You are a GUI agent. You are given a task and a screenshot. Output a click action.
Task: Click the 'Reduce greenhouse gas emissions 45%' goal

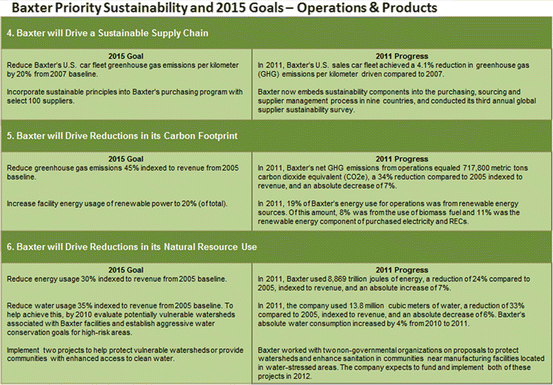[x=123, y=172]
